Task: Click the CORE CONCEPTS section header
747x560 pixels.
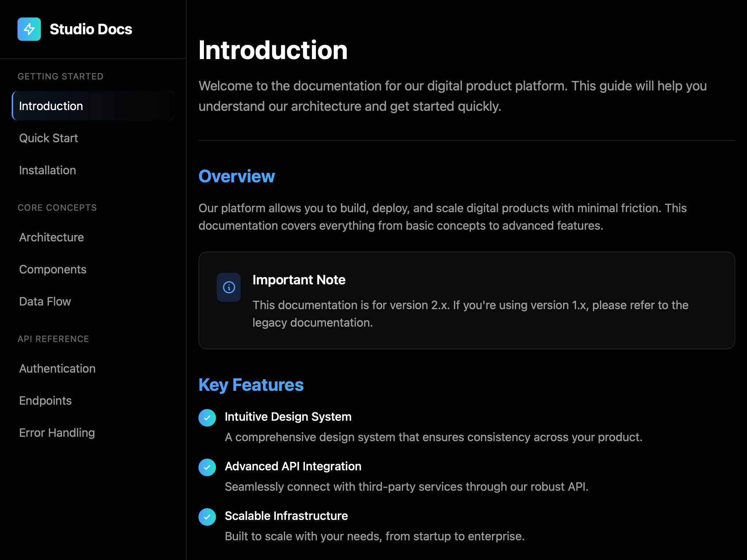Action: tap(58, 207)
